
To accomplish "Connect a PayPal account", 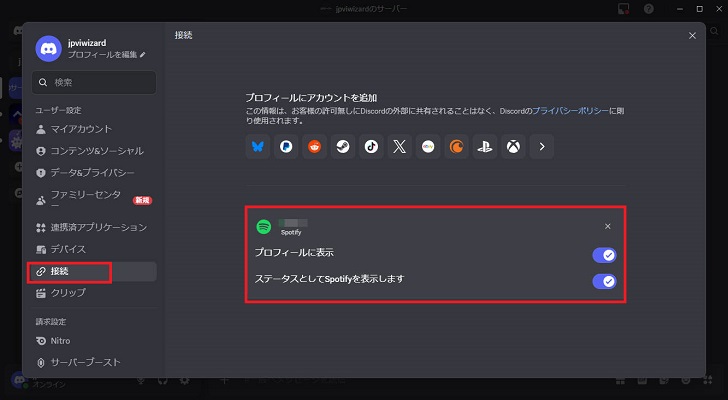I will click(x=286, y=147).
